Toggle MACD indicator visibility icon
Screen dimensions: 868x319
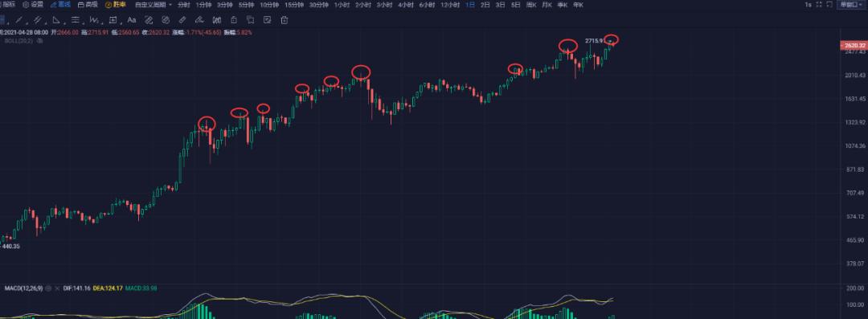click(48, 288)
